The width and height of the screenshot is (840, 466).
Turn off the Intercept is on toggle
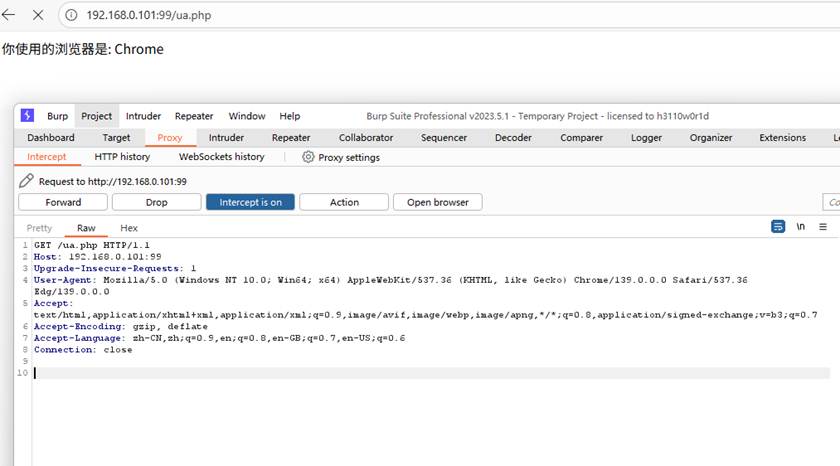coord(250,202)
